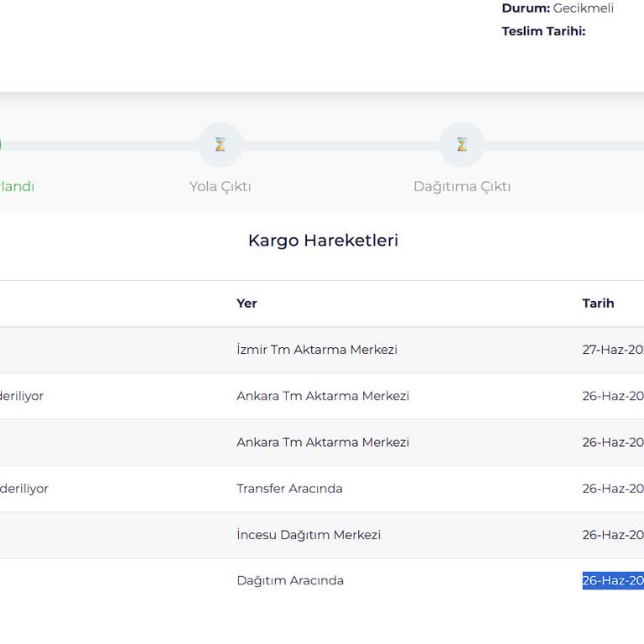The width and height of the screenshot is (644, 644).
Task: Select the Transfer Aracında location cell
Action: [289, 488]
